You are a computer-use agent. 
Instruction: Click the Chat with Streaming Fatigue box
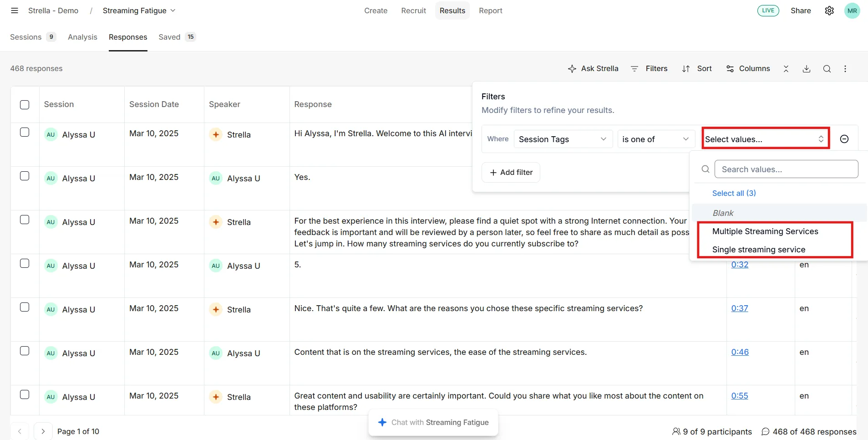[433, 423]
